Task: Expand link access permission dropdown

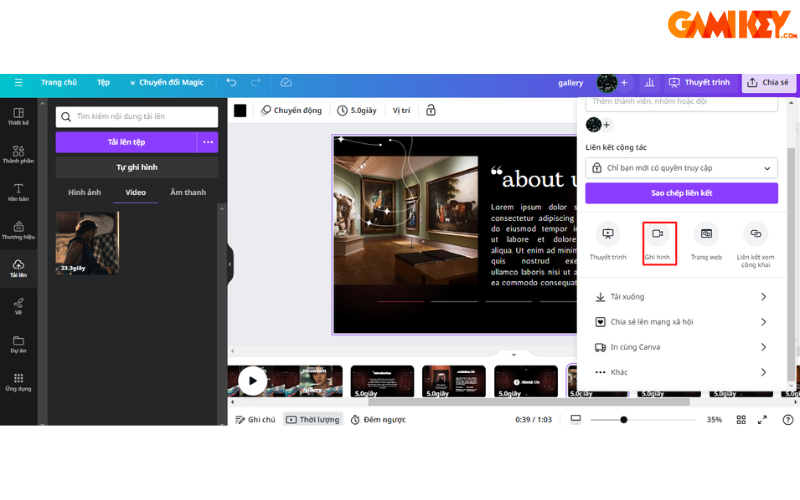Action: pos(682,168)
